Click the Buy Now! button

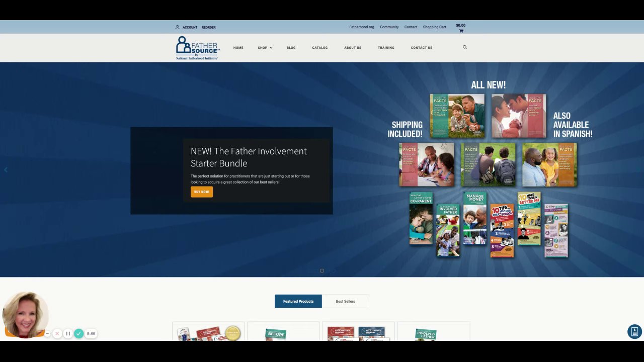click(202, 192)
